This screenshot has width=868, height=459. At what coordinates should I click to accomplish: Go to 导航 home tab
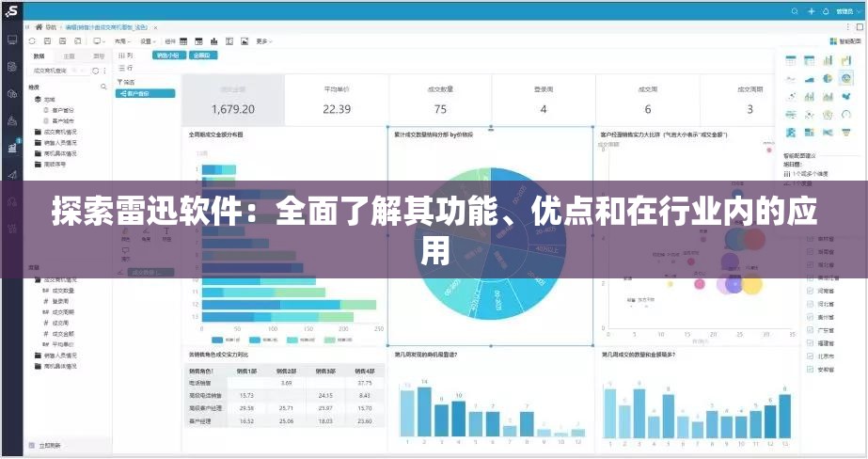tap(46, 26)
